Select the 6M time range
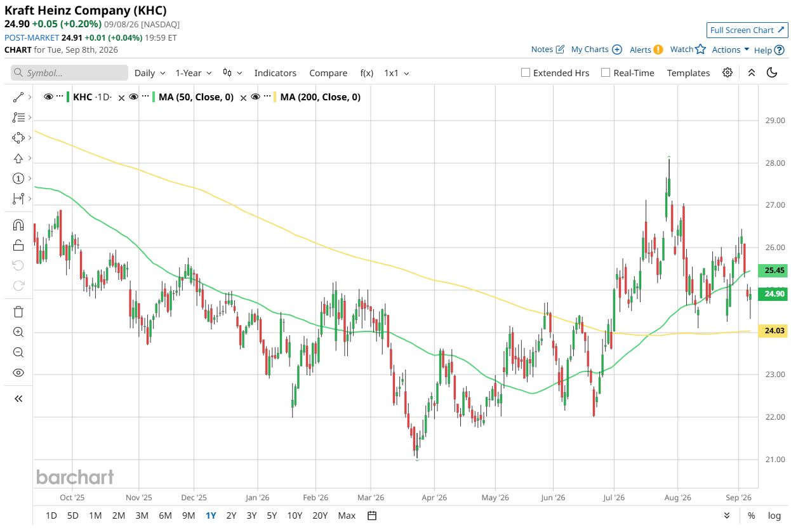Screen dimensions: 791x532 coord(165,515)
